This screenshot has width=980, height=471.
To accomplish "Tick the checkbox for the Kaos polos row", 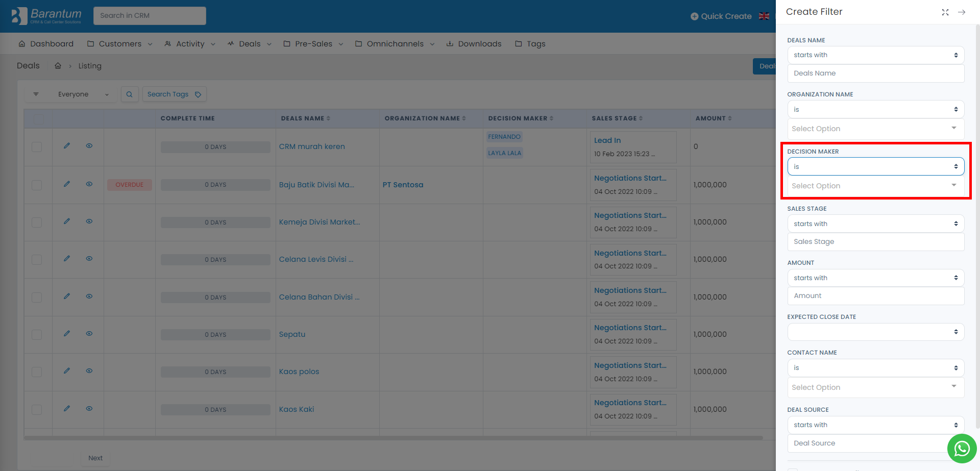I will (x=37, y=372).
